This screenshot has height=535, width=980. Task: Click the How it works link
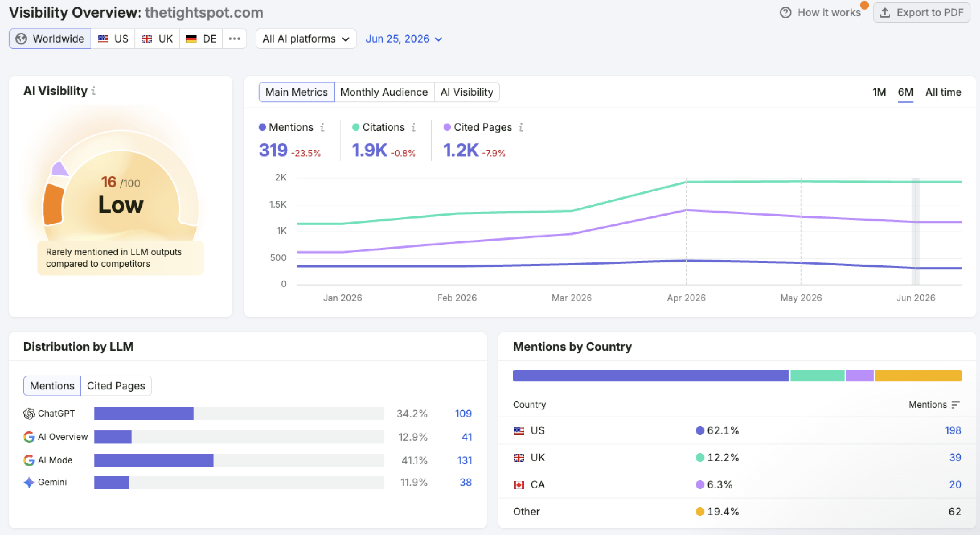point(829,13)
